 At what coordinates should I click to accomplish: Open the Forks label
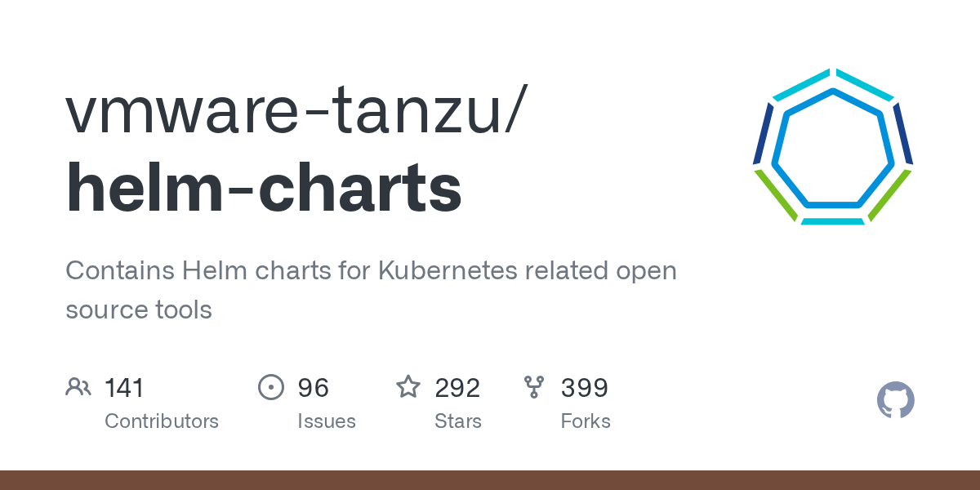tap(586, 421)
